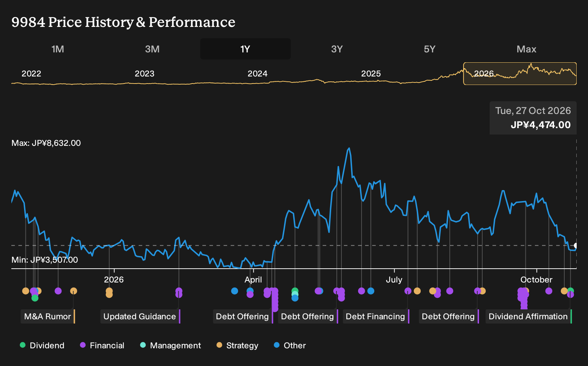Click the Updated Guidance event label
588x366 pixels.
click(x=140, y=316)
